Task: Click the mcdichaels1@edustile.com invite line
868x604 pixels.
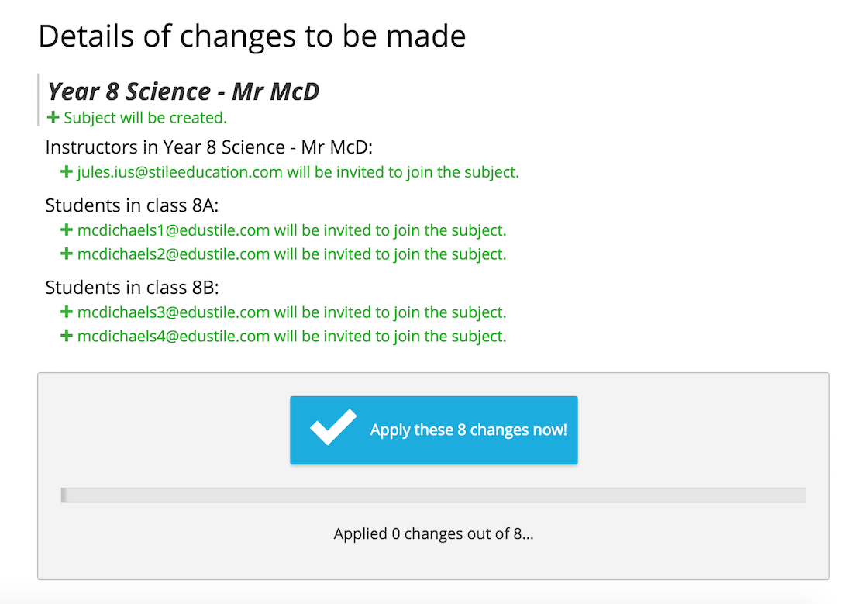Action: click(291, 230)
